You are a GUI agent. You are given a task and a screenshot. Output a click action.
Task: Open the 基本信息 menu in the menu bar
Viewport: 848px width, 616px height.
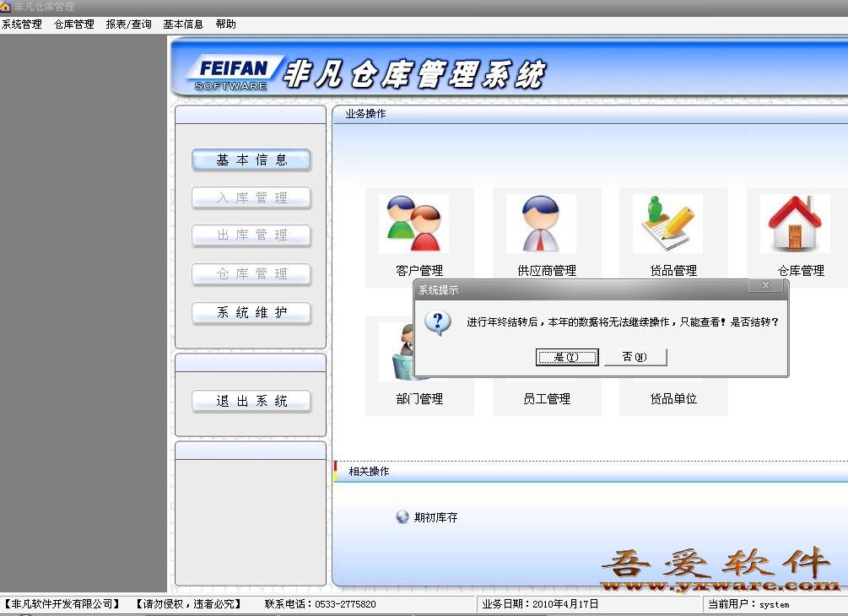click(183, 24)
